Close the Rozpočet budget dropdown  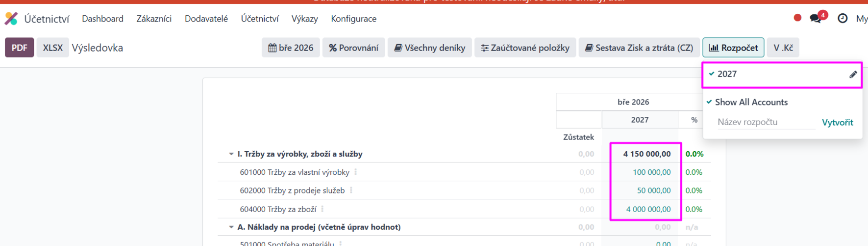(x=733, y=48)
